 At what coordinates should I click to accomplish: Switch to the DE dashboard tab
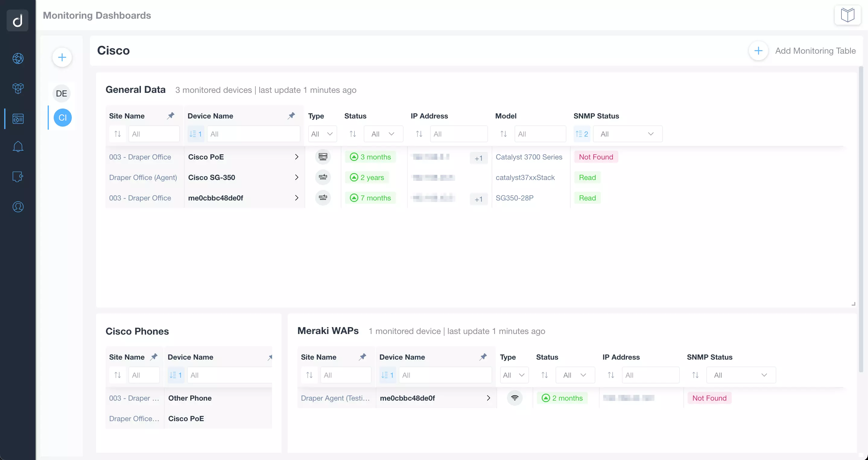point(61,94)
